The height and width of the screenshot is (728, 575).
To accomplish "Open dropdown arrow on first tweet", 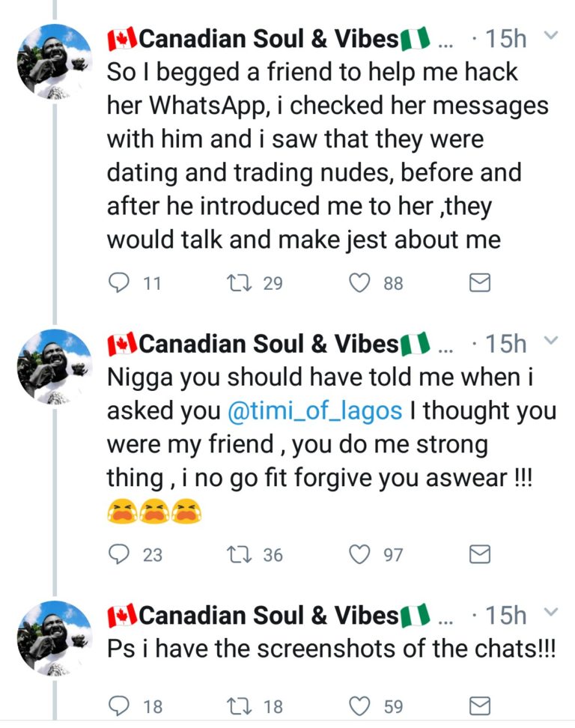I will click(x=550, y=36).
